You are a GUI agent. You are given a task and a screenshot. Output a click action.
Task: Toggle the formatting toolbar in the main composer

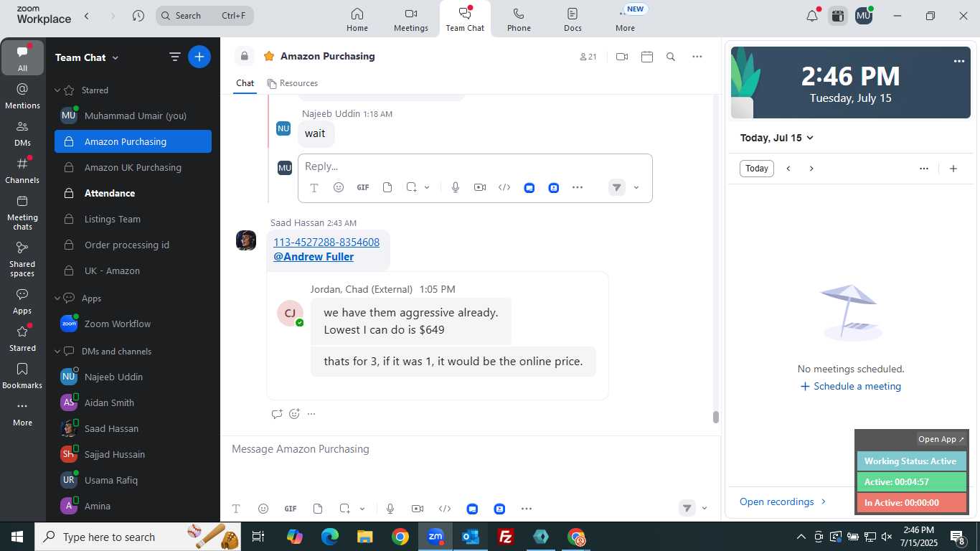(236, 509)
